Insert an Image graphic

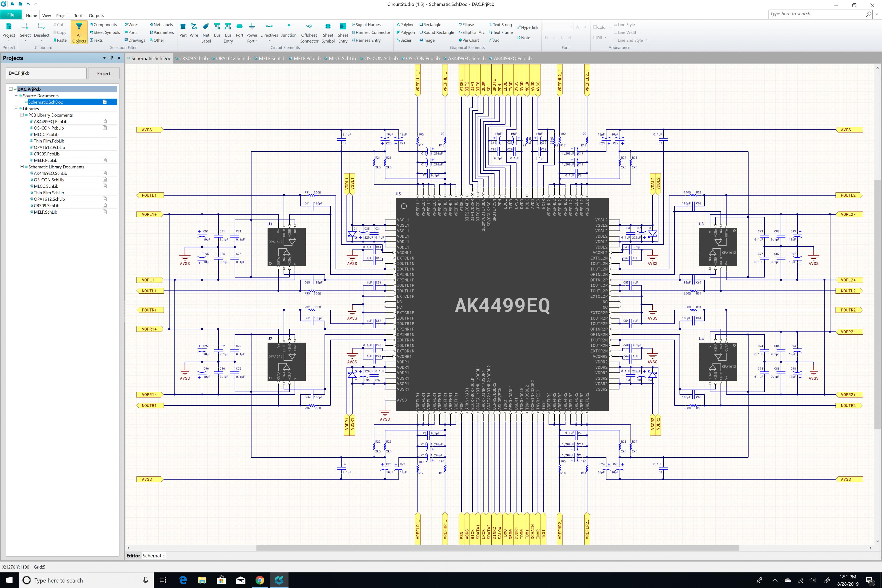427,40
